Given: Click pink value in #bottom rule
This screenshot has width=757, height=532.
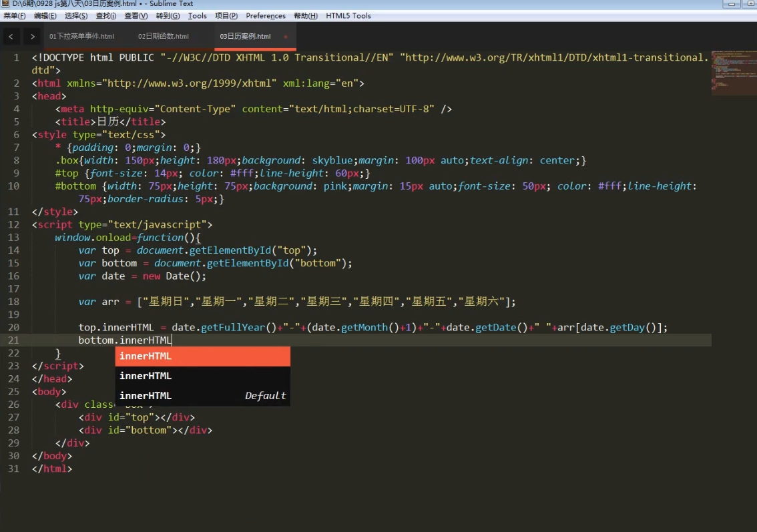Looking at the screenshot, I should click(335, 186).
